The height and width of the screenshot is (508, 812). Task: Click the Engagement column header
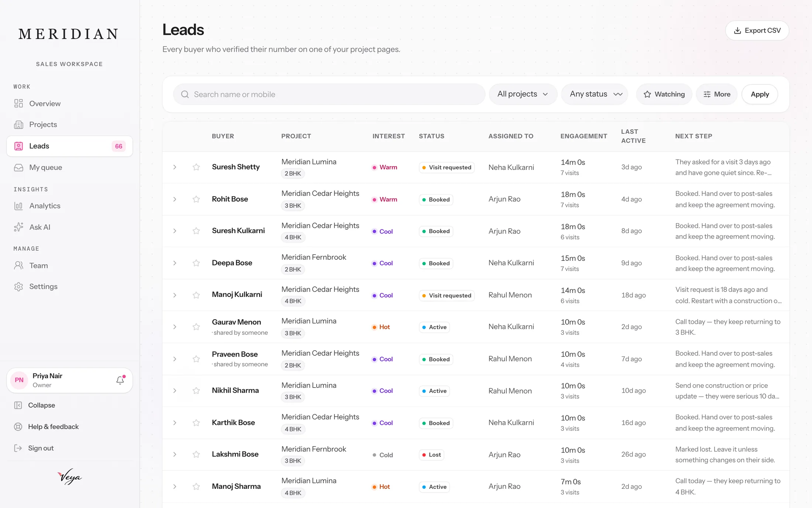click(584, 136)
